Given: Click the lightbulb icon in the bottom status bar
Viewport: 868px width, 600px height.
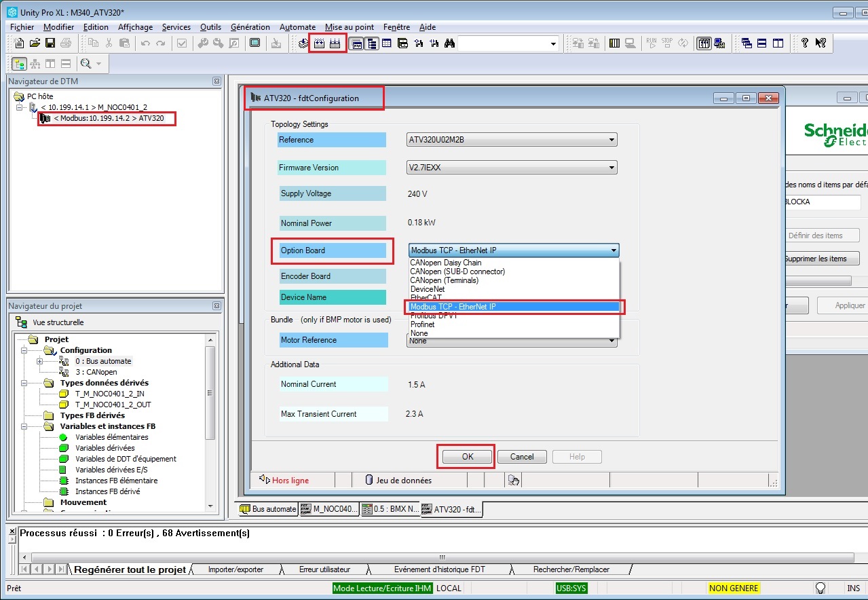Looking at the screenshot, I should [820, 588].
